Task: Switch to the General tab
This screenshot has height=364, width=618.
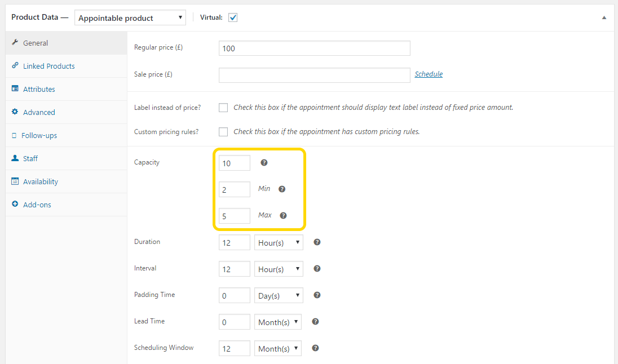Action: point(66,43)
